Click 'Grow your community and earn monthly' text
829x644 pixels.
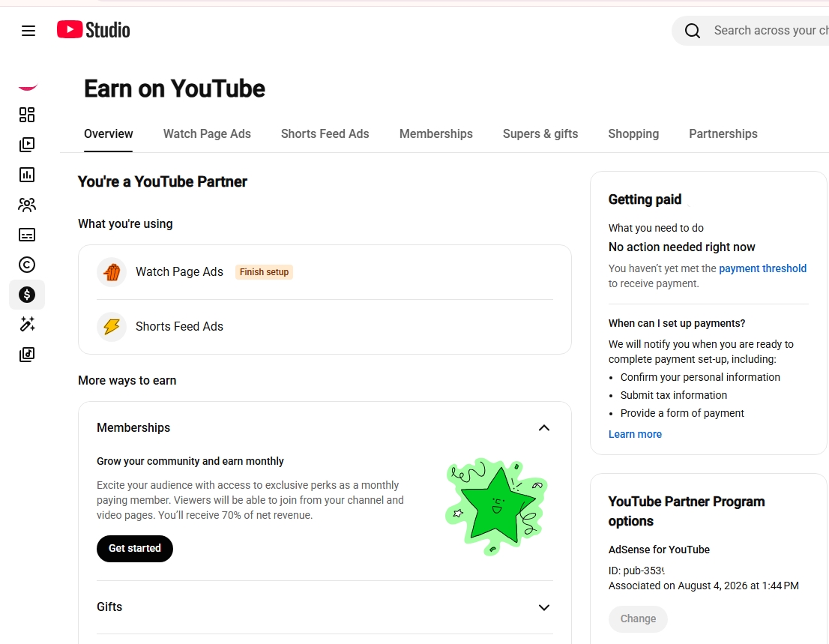click(x=190, y=461)
